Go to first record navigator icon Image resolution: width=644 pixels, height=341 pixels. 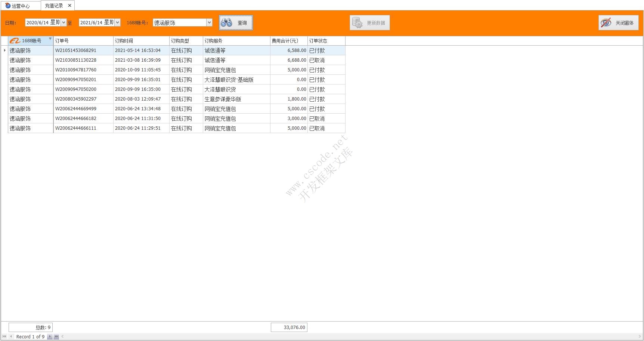(x=4, y=337)
